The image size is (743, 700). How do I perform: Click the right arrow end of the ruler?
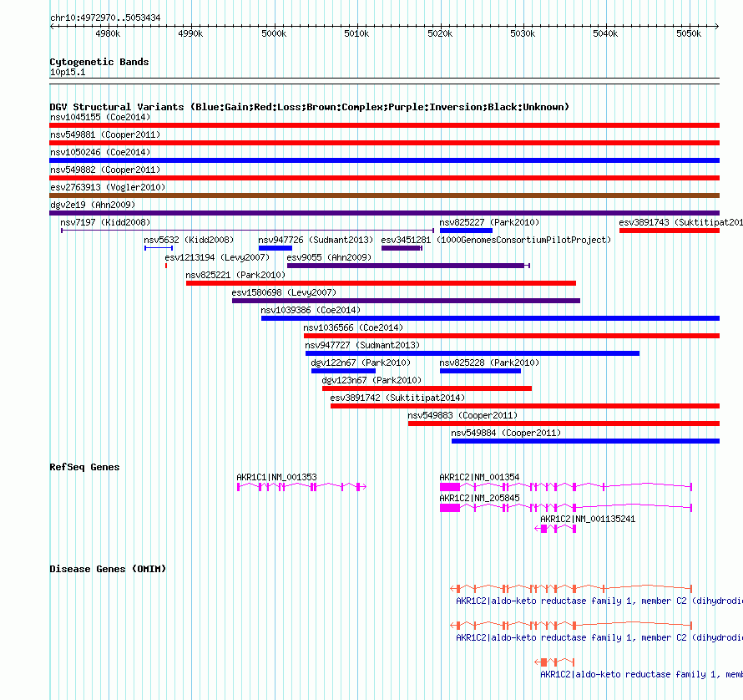[717, 27]
